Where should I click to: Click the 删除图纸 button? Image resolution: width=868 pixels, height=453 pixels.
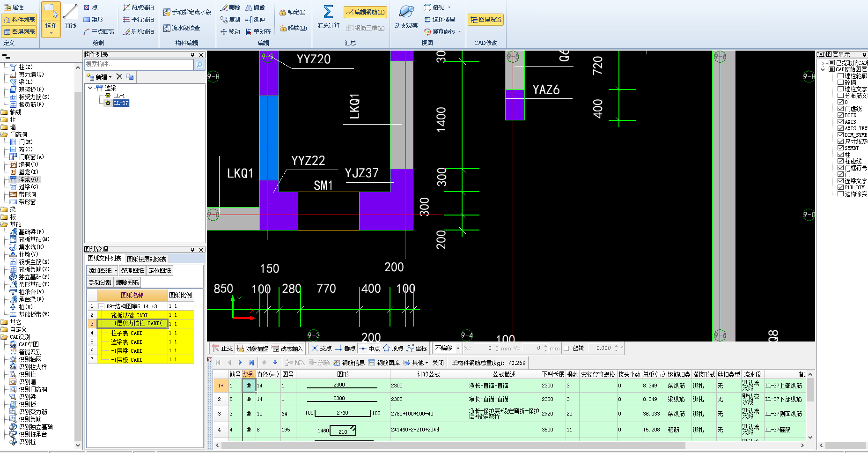coord(127,282)
